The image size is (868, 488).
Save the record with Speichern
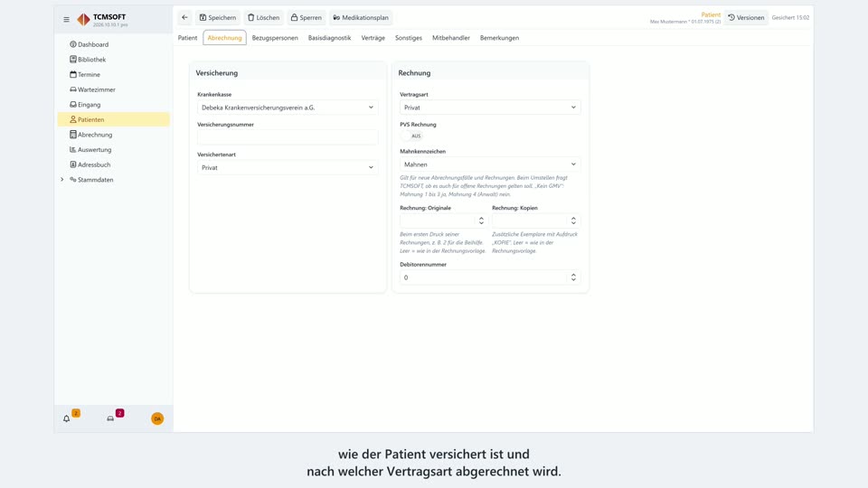point(218,18)
